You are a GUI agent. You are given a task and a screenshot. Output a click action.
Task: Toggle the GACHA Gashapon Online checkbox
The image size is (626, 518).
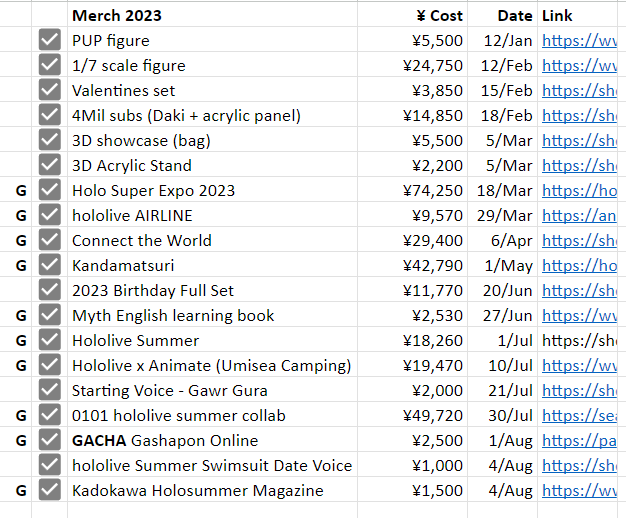(50, 441)
